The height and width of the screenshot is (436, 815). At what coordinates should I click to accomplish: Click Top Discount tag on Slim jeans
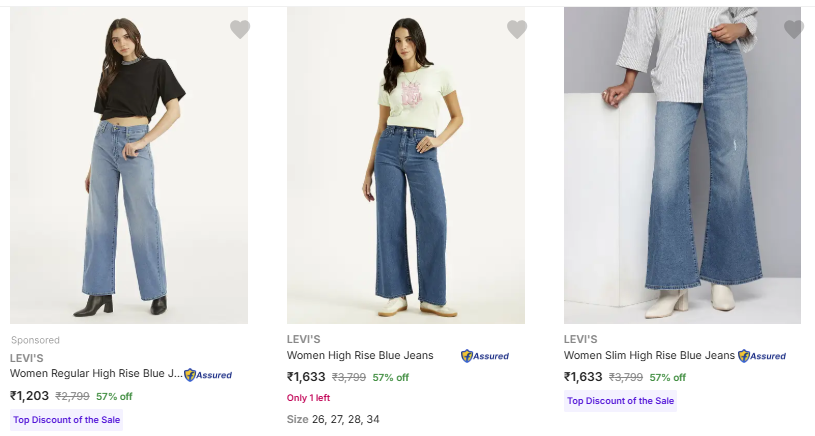(621, 401)
